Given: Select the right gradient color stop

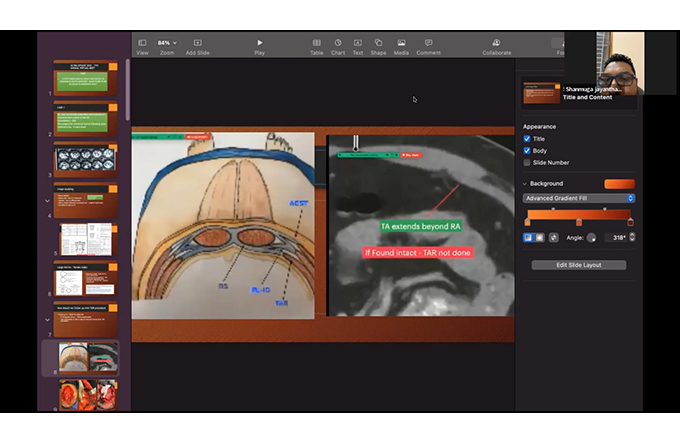Looking at the screenshot, I should (x=631, y=223).
